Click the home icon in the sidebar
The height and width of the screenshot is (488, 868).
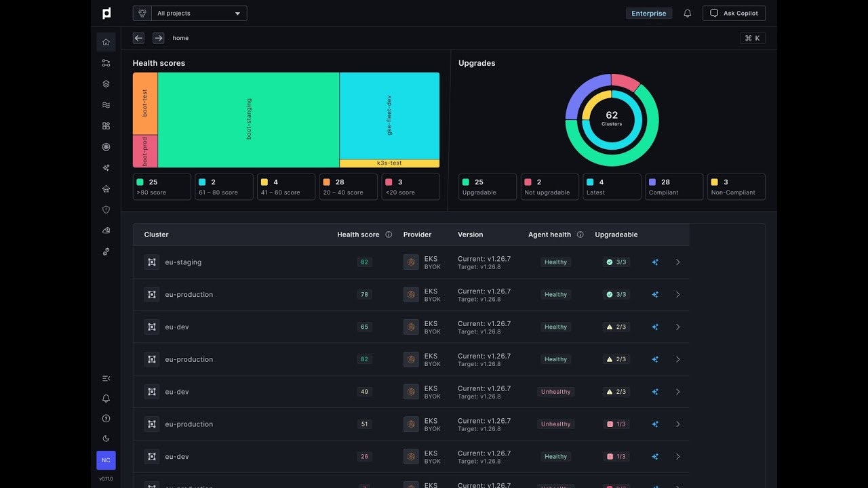point(106,42)
